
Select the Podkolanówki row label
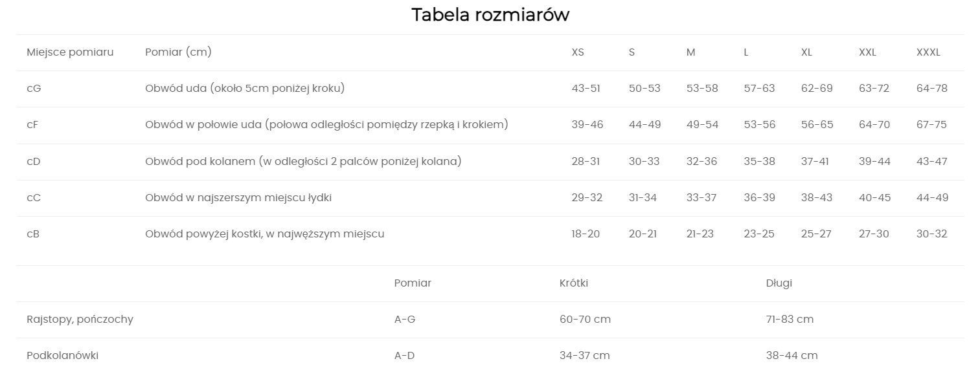(x=63, y=356)
